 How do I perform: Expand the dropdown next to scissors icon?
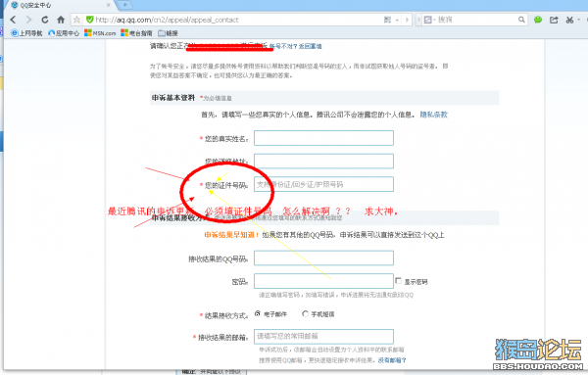[x=579, y=20]
